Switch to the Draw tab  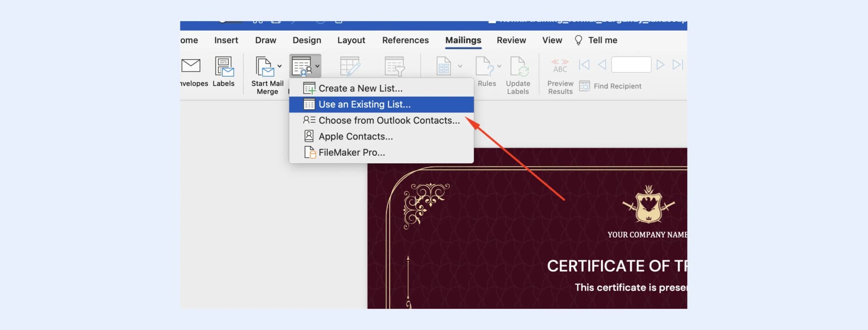coord(265,40)
